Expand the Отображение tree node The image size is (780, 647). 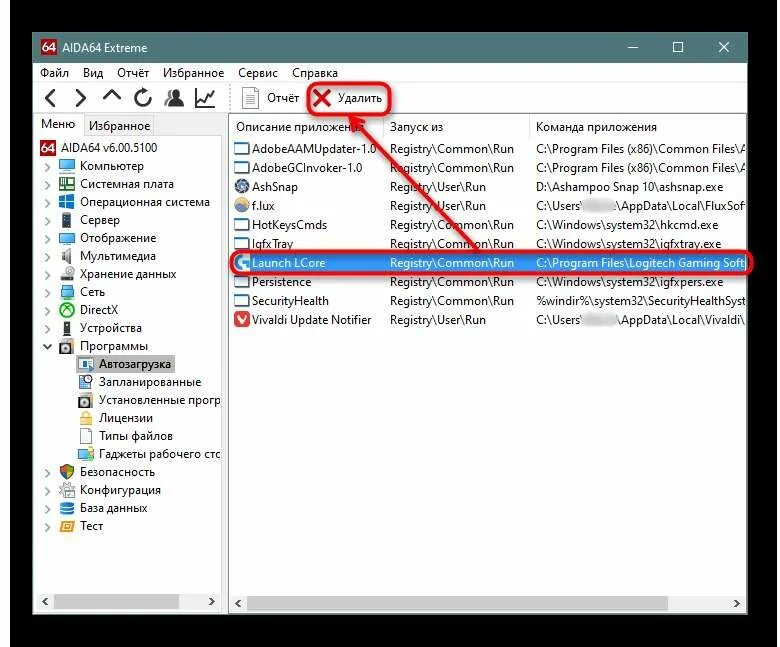point(47,239)
